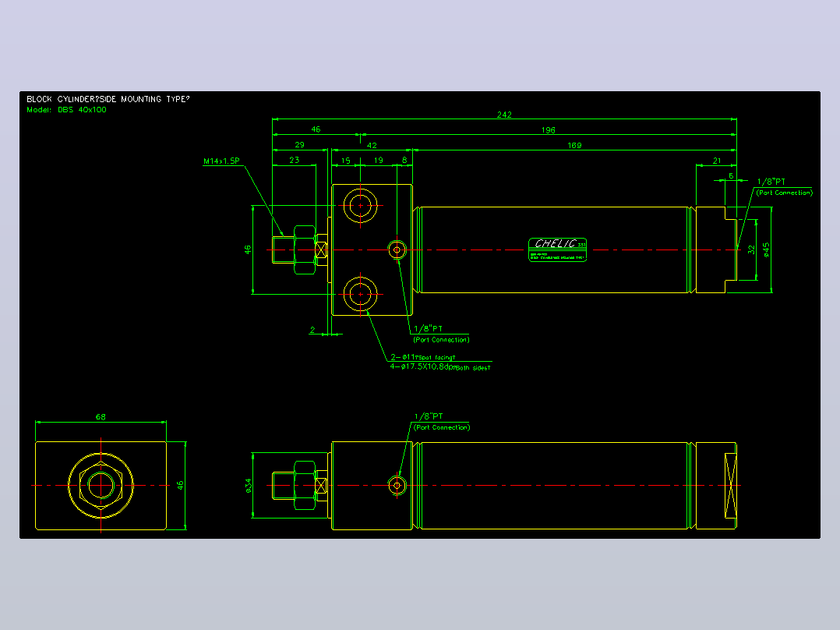Click the vertical 32 dimension
The width and height of the screenshot is (840, 630).
click(x=751, y=250)
